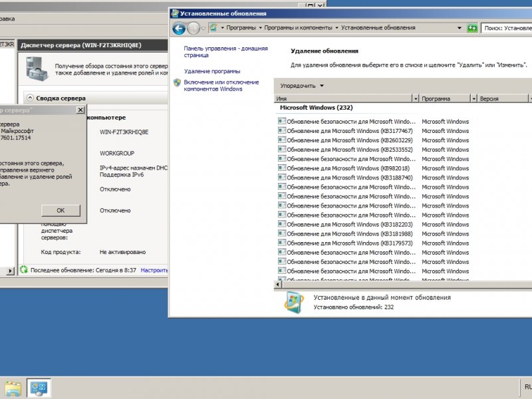This screenshot has width=532, height=399.
Task: Select Программы и компоненты breadcrumb
Action: pos(298,28)
